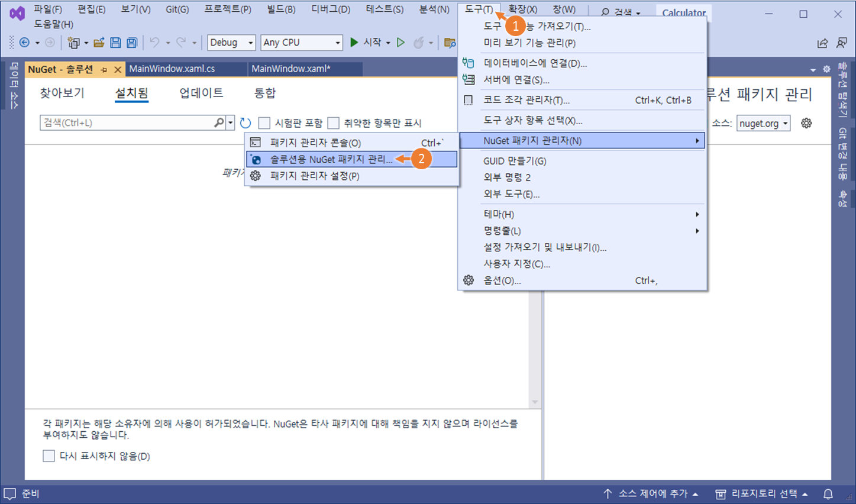Select 옵션(O)... in the Tools menu
This screenshot has width=856, height=504.
[x=583, y=280]
